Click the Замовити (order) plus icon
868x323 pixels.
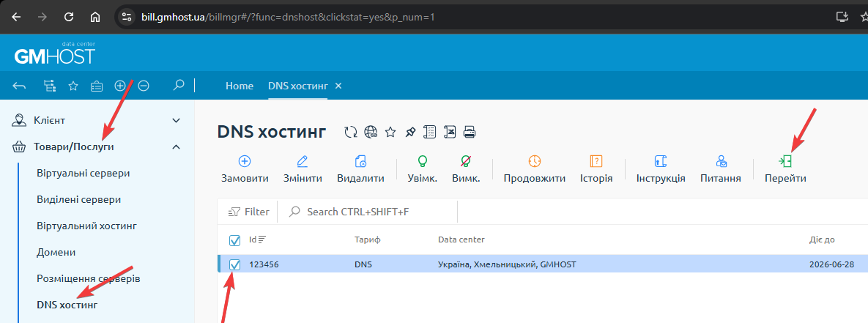click(x=245, y=161)
